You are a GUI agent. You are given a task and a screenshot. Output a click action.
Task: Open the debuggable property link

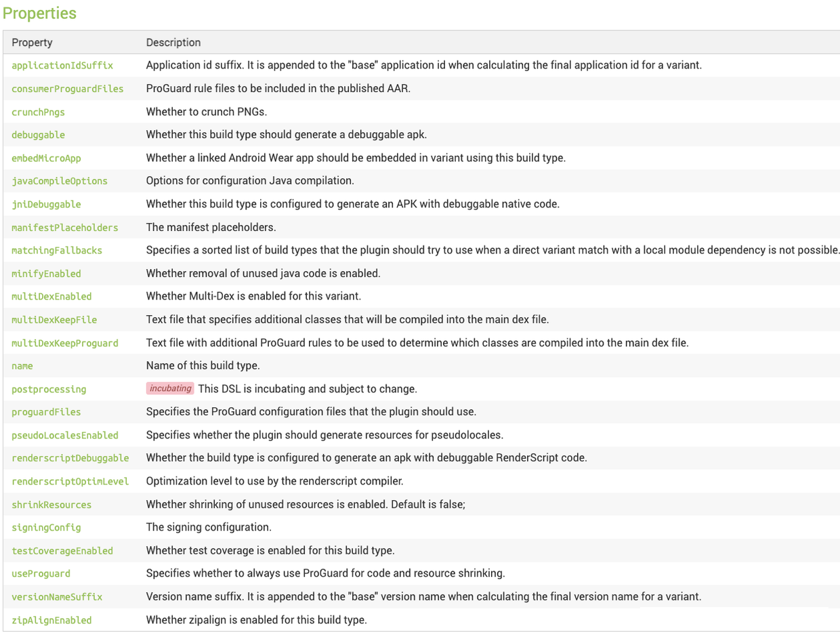(x=38, y=135)
